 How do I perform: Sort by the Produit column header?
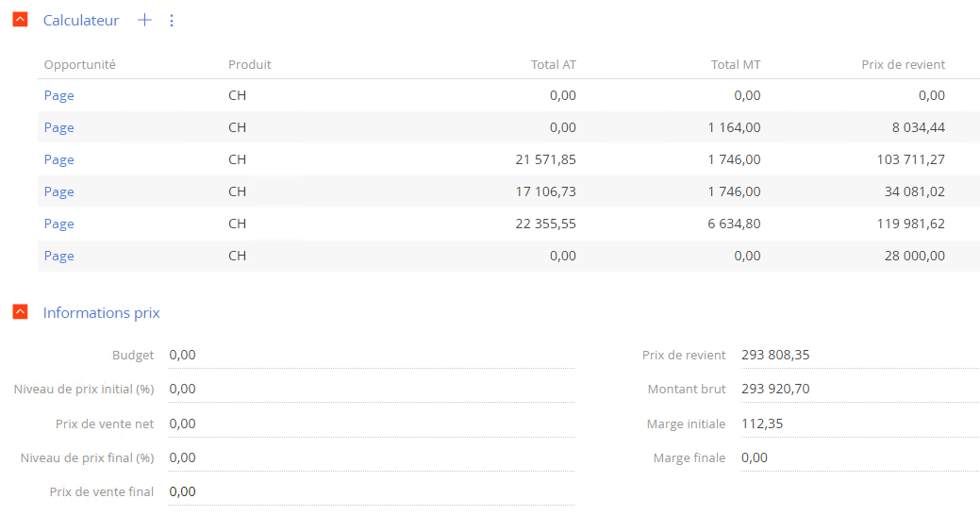[249, 64]
